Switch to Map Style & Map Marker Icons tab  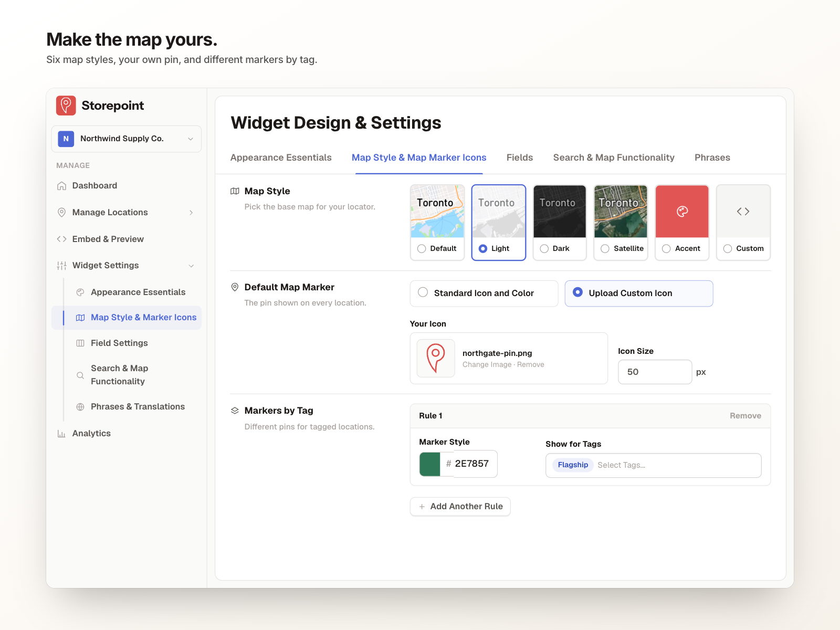pos(419,157)
